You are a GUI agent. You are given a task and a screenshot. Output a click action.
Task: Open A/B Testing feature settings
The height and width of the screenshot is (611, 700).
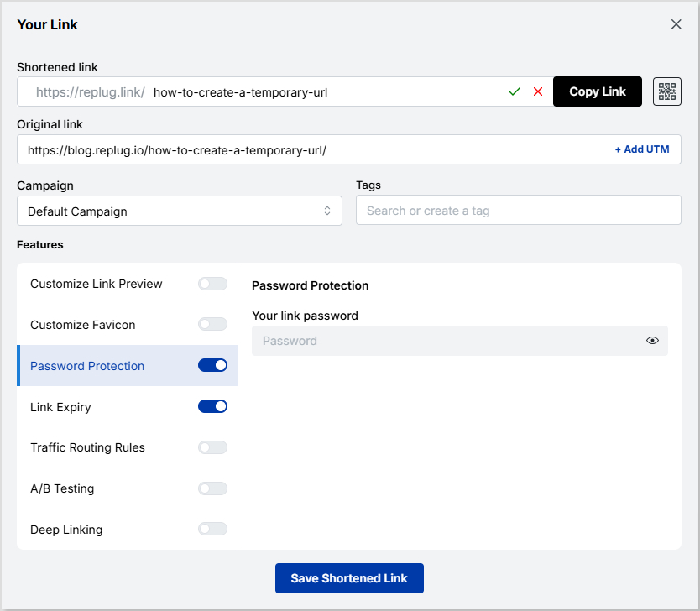tap(62, 488)
